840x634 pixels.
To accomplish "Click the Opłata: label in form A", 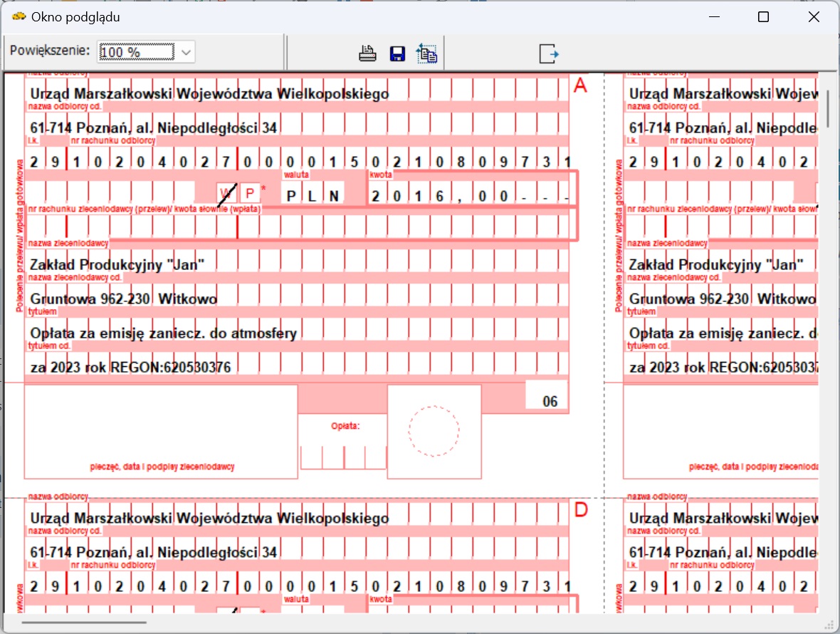I will tap(345, 426).
